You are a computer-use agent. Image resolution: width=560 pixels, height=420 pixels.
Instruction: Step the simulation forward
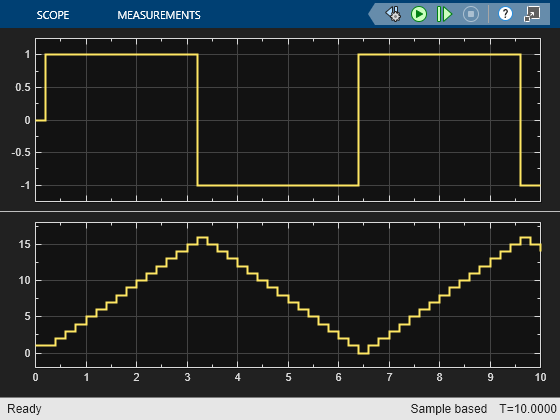(x=444, y=14)
